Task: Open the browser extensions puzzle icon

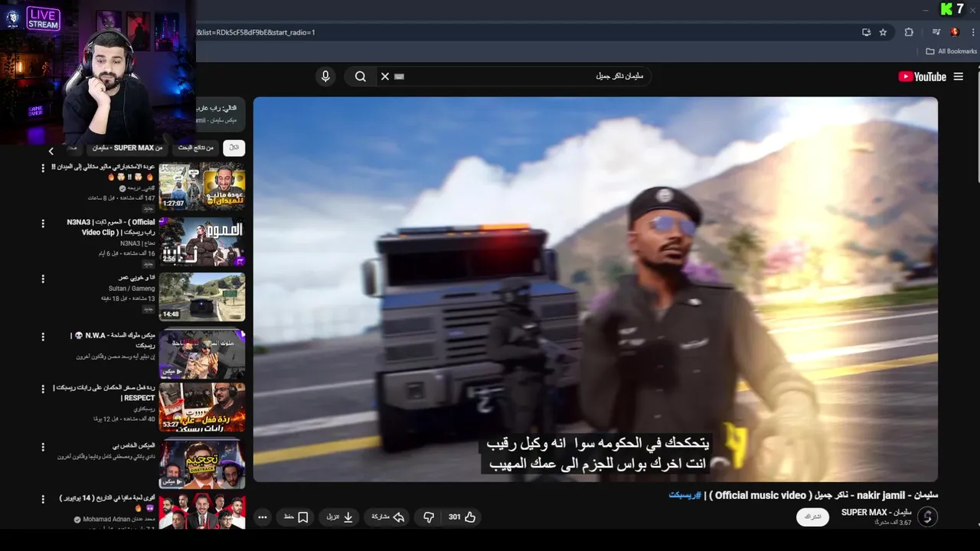Action: (909, 32)
